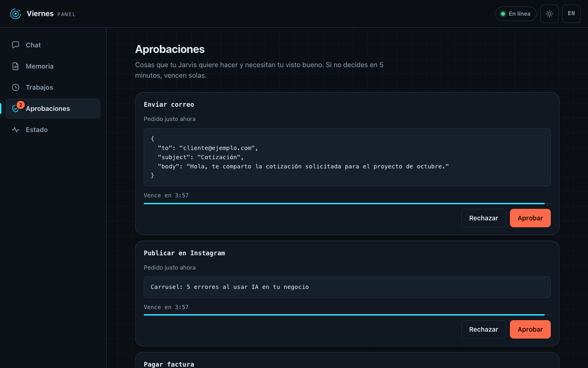Screen dimensions: 588x368
Task: Click the page description about Jarvis approvals
Action: (260, 70)
